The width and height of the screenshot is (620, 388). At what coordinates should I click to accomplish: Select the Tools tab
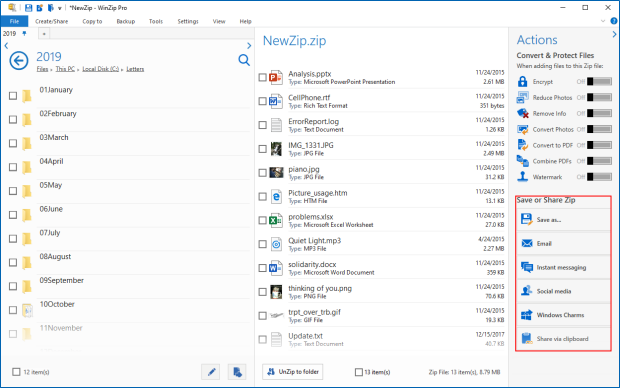pos(156,21)
